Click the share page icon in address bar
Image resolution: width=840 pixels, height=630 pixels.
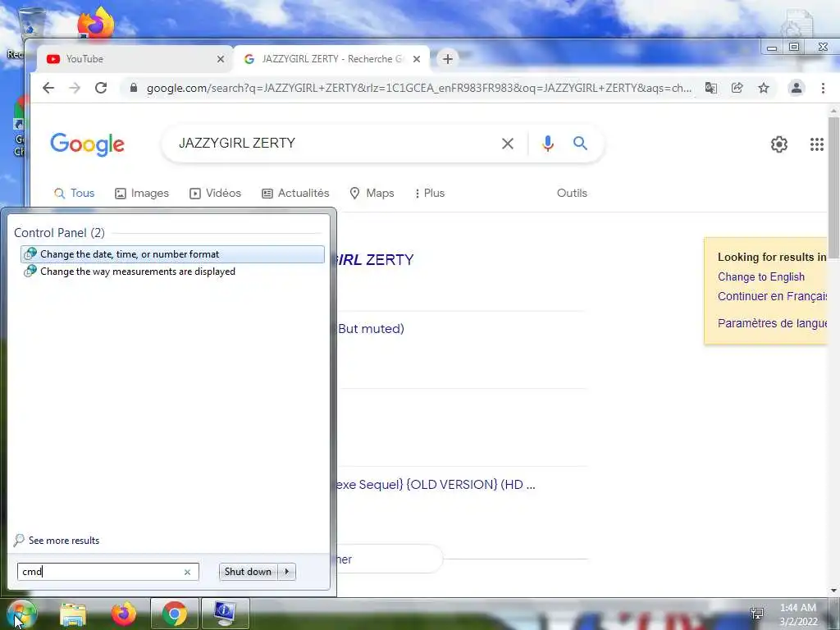(x=737, y=88)
